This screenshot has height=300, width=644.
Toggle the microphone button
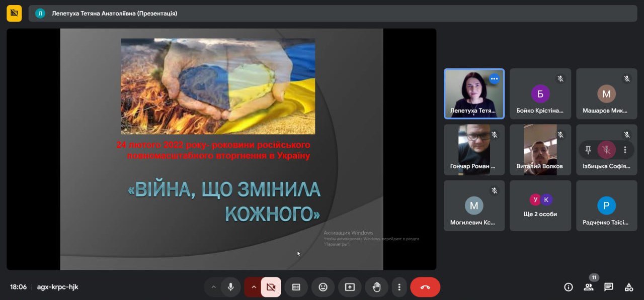[230, 287]
